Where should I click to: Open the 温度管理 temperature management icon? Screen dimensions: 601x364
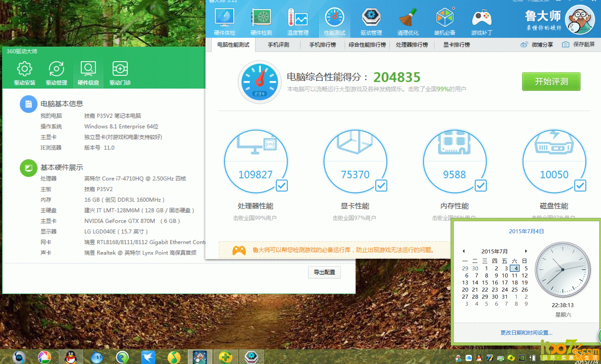298,21
